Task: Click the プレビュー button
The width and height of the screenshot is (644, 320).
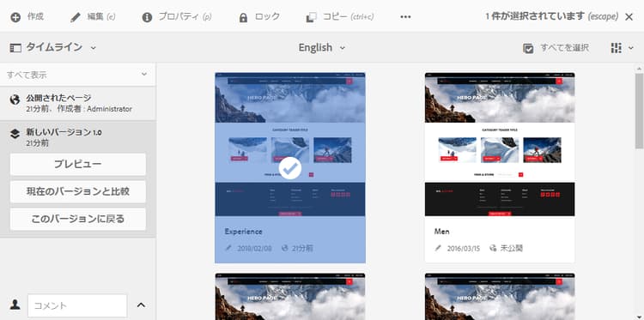Action: pos(78,164)
